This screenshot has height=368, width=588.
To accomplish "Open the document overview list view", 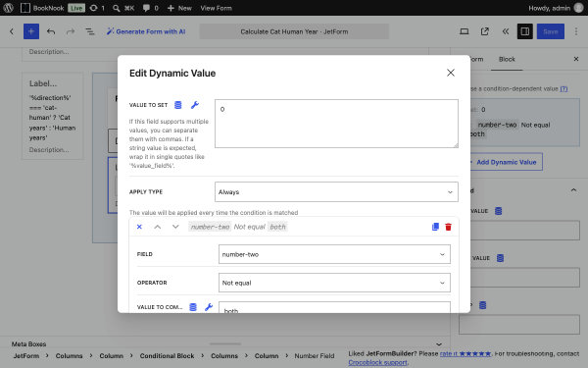I will [x=90, y=31].
